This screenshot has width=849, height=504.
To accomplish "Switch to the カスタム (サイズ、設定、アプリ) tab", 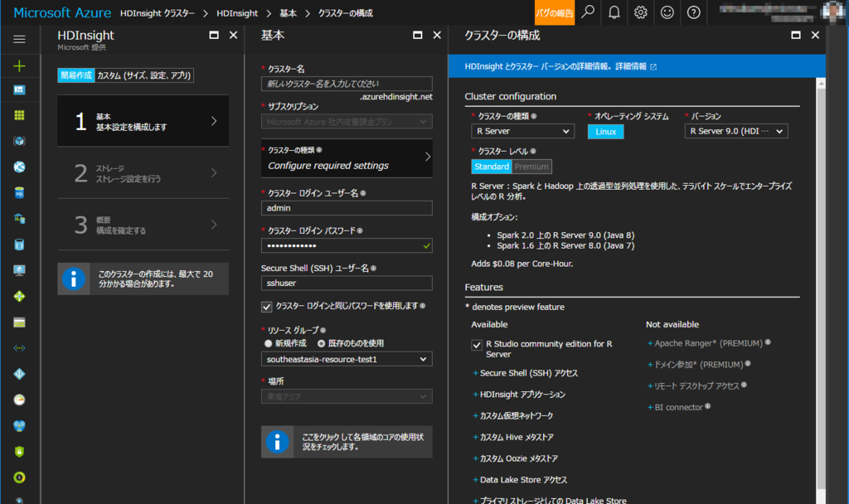I will click(144, 75).
